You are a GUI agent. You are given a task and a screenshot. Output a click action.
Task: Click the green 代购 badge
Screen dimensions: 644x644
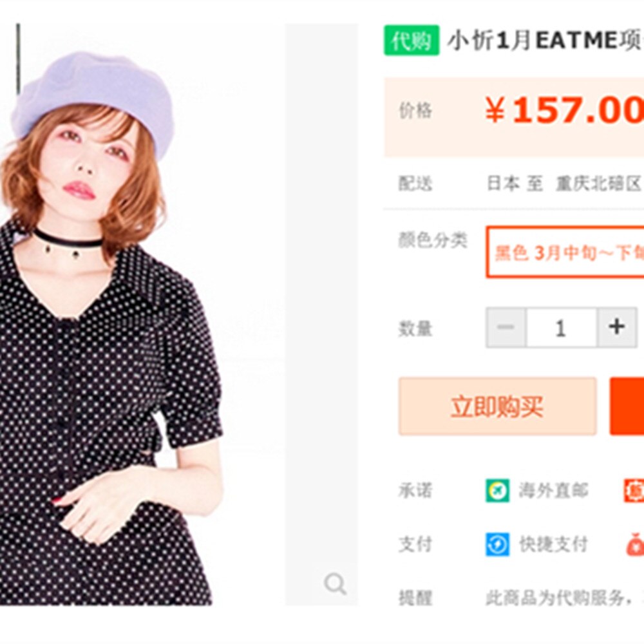pyautogui.click(x=412, y=41)
